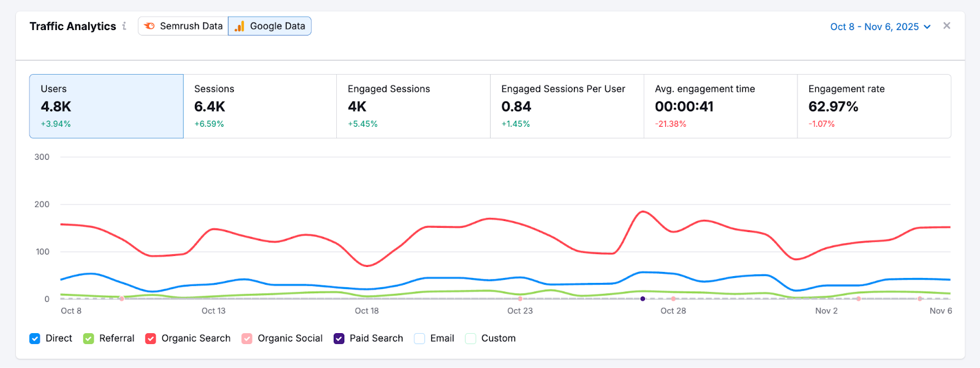
Task: Uncheck the Direct traffic checkbox
Action: [x=35, y=339]
